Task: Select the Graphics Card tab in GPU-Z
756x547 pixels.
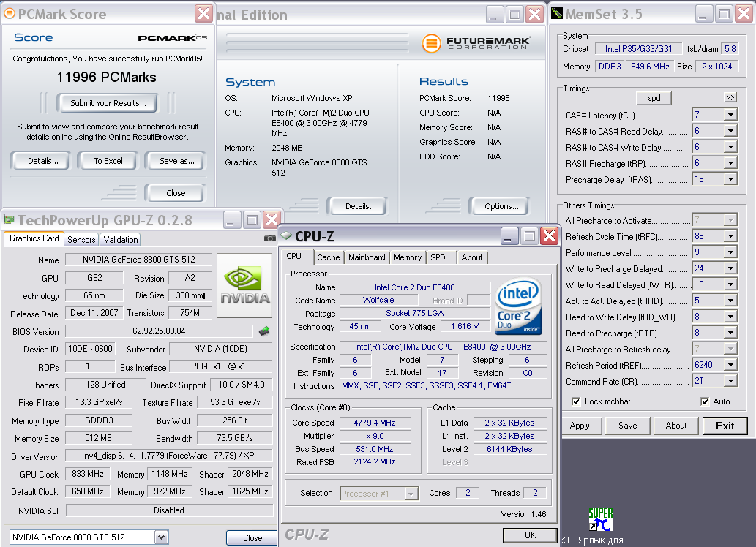Action: (34, 238)
